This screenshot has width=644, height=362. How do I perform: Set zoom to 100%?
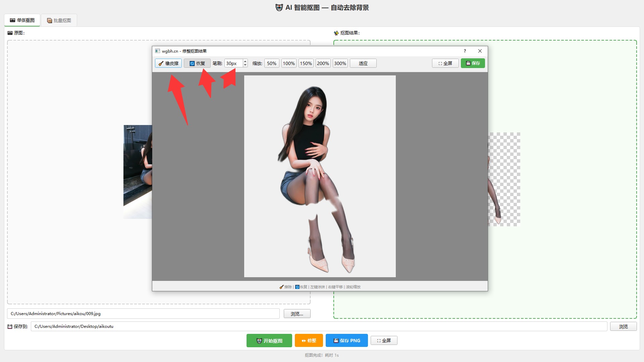(x=289, y=63)
